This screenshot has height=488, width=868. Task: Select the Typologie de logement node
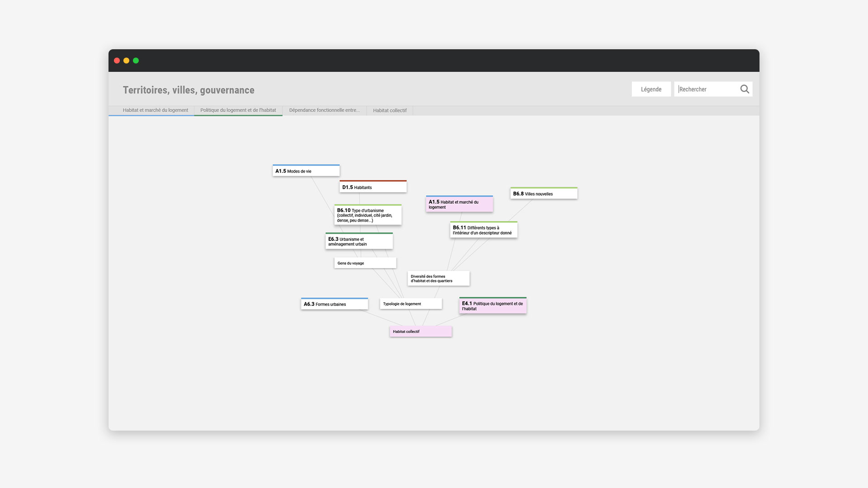click(410, 304)
